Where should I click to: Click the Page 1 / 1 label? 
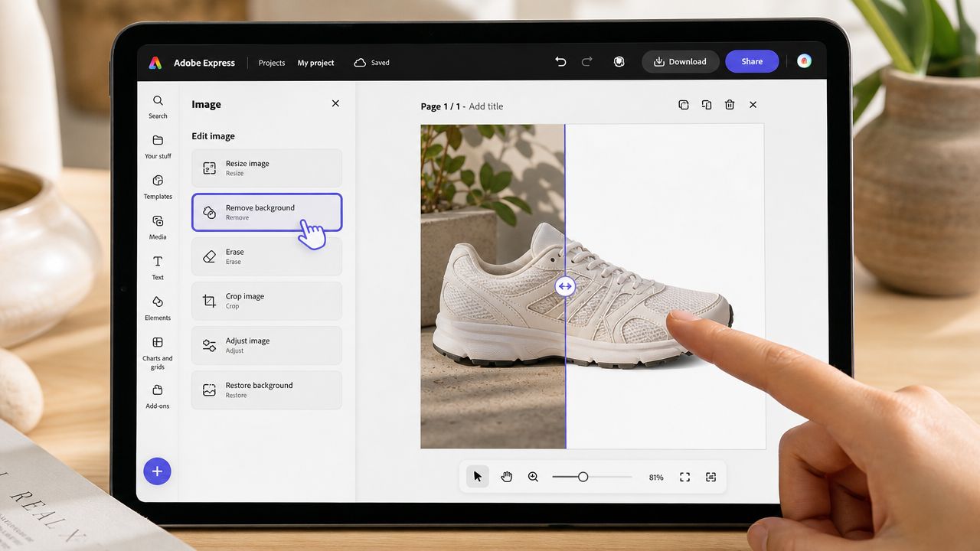(x=441, y=106)
